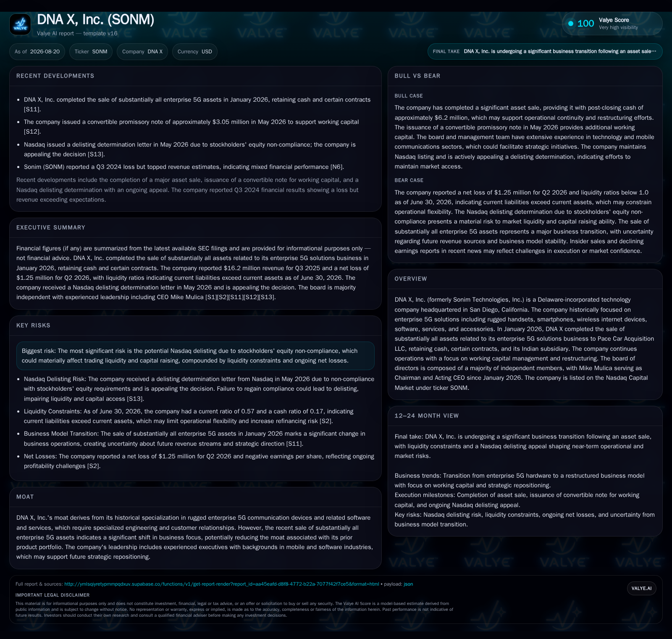Image resolution: width=672 pixels, height=639 pixels.
Task: Click the "Net Losses" bullet
Action: tap(199, 461)
